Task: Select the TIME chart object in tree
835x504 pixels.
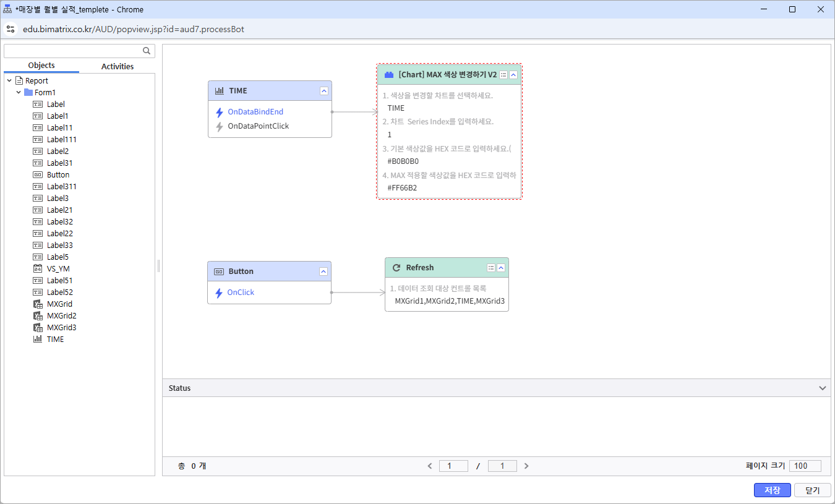Action: pos(55,339)
